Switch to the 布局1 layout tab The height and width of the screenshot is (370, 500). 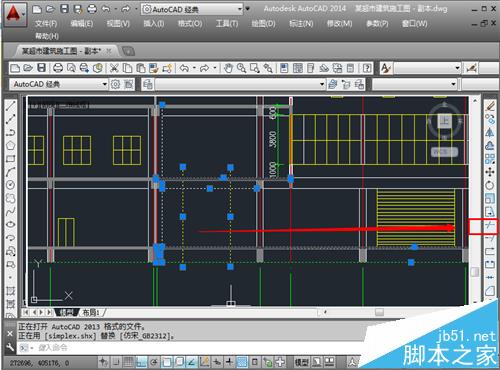[91, 312]
